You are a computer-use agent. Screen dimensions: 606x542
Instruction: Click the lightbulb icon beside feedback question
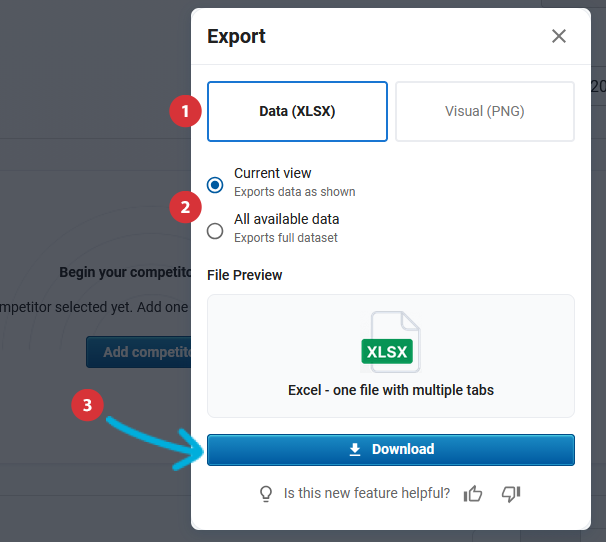tap(266, 493)
